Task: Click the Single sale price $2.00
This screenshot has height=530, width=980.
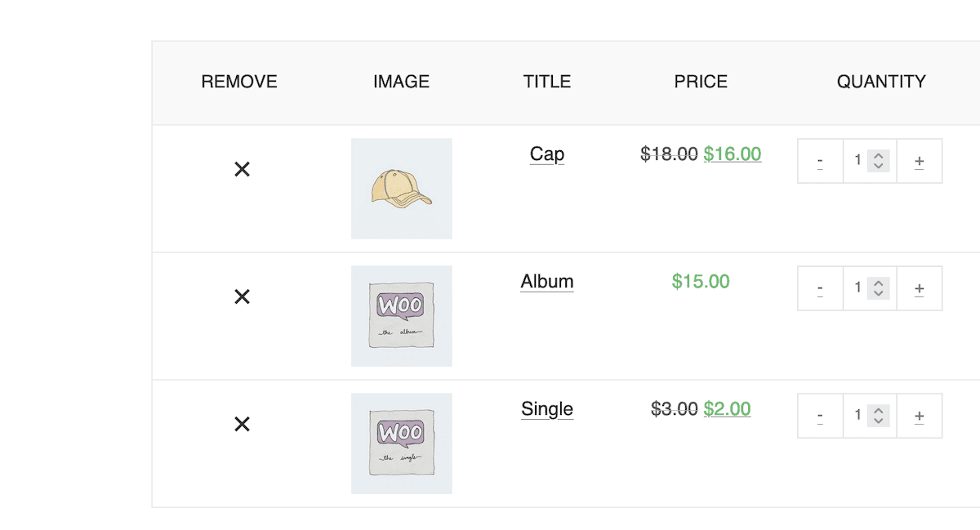Action: [x=727, y=408]
